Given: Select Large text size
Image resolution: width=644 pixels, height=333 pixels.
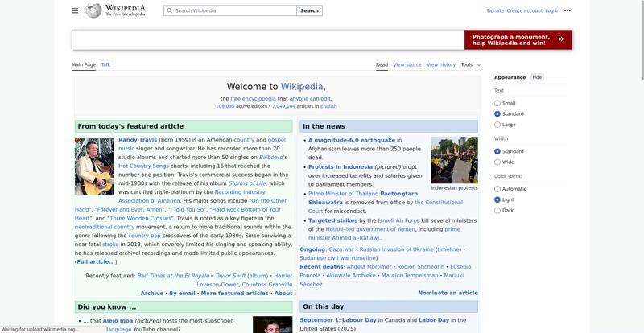Looking at the screenshot, I should (x=497, y=125).
